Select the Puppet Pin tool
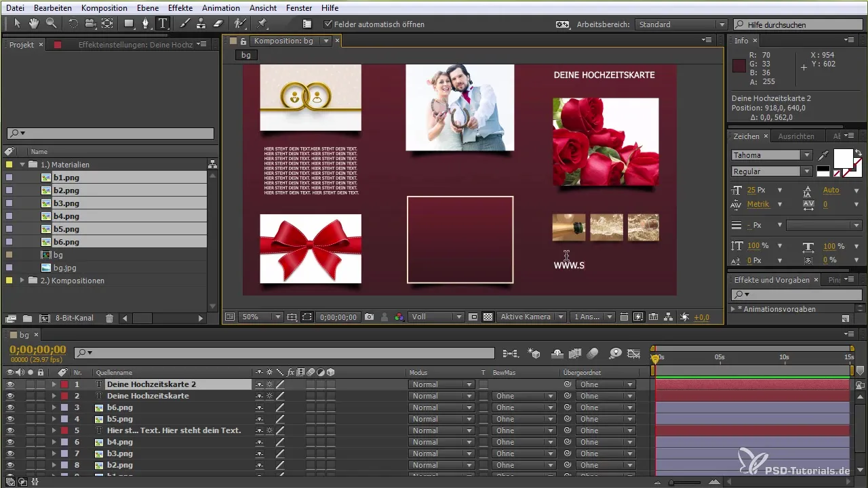The height and width of the screenshot is (488, 868). pyautogui.click(x=262, y=24)
